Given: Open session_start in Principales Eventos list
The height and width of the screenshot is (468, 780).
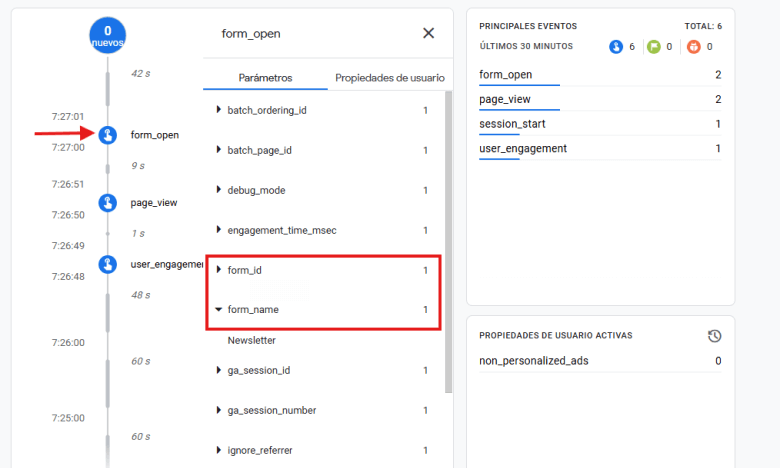Looking at the screenshot, I should click(x=600, y=124).
